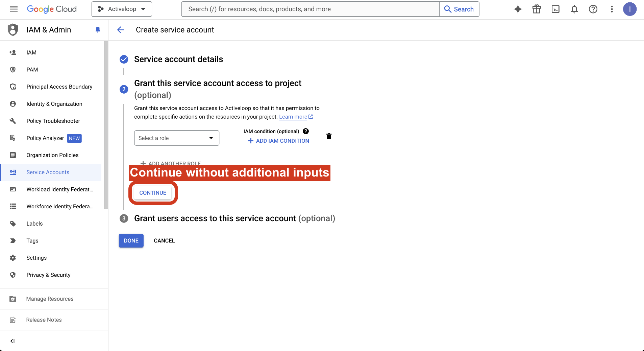
Task: Open the help question mark menu
Action: (x=593, y=9)
